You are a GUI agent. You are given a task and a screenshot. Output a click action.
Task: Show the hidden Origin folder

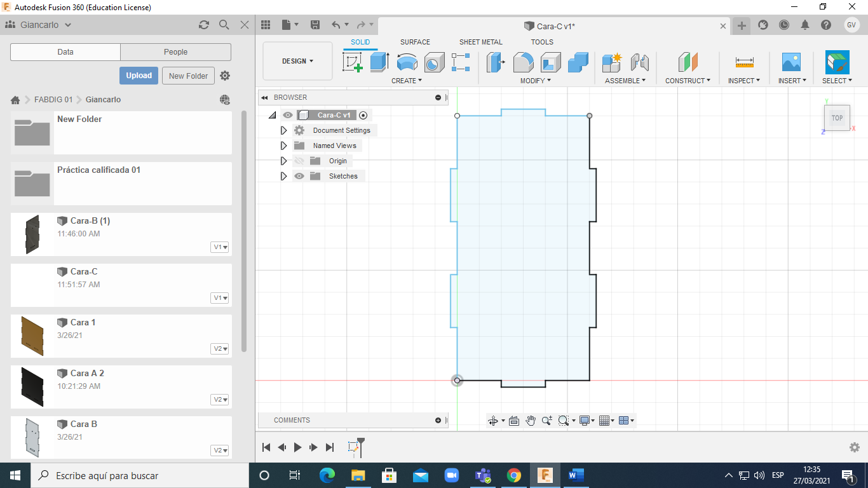(299, 161)
